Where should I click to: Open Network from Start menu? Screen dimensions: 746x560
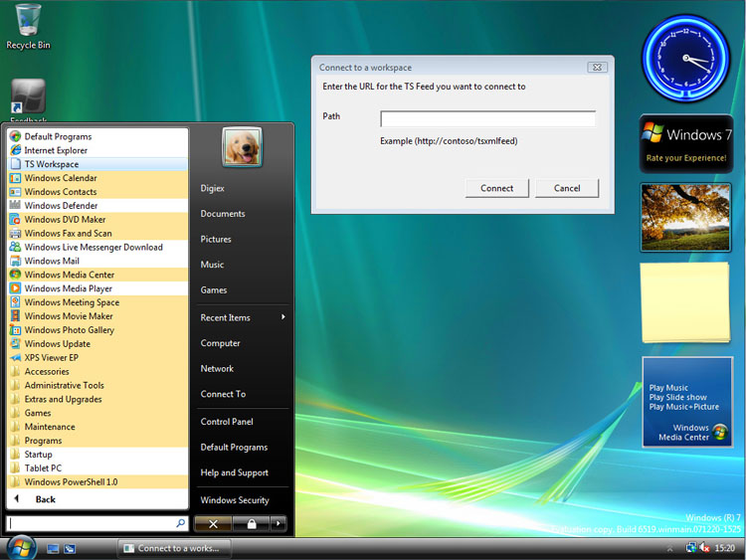[217, 368]
